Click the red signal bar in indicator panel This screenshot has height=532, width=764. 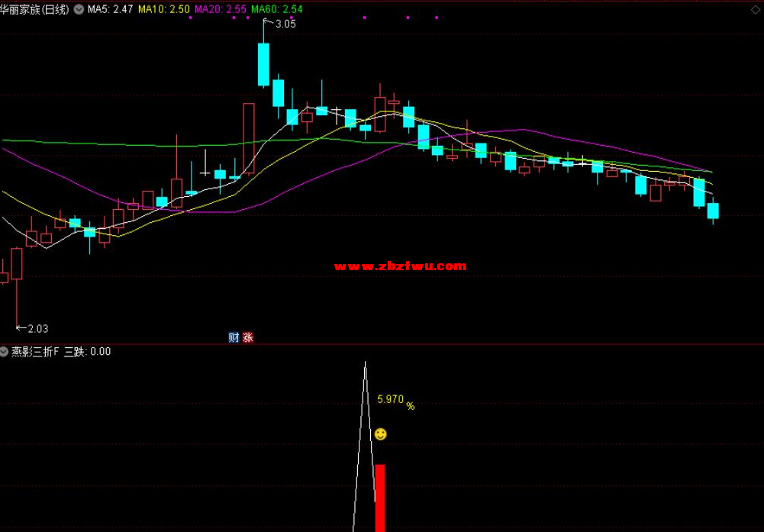pos(380,498)
